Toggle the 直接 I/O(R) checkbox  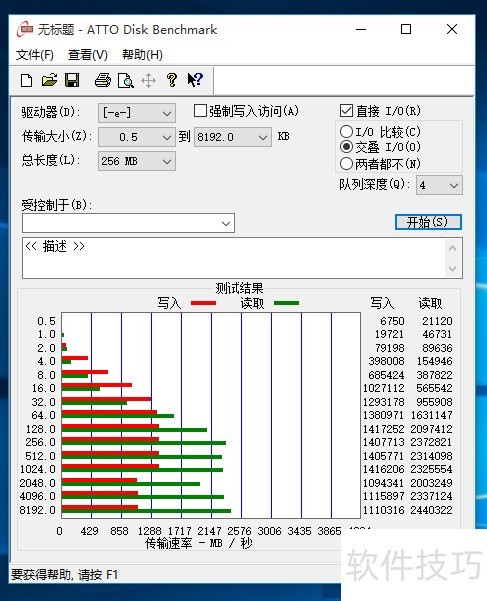pyautogui.click(x=346, y=111)
